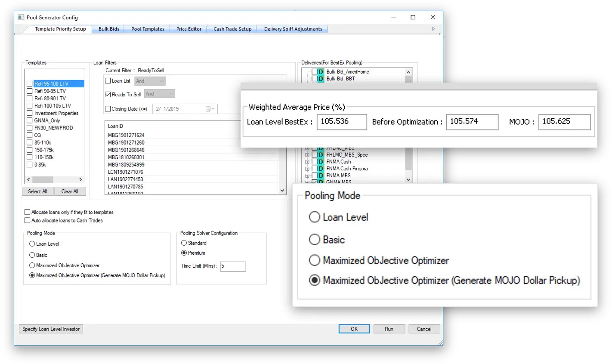Image resolution: width=612 pixels, height=364 pixels.
Task: Click the D icon beside FHLMC_MBS_Spec
Action: (x=321, y=155)
